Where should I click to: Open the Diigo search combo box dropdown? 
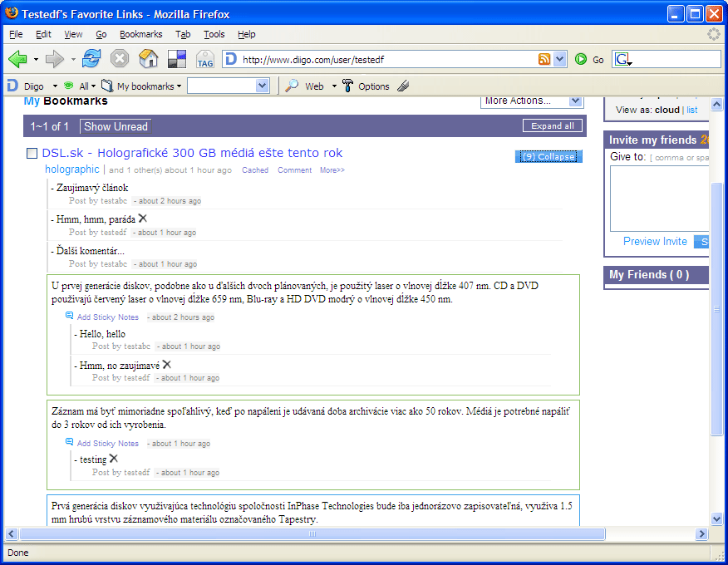[x=262, y=86]
